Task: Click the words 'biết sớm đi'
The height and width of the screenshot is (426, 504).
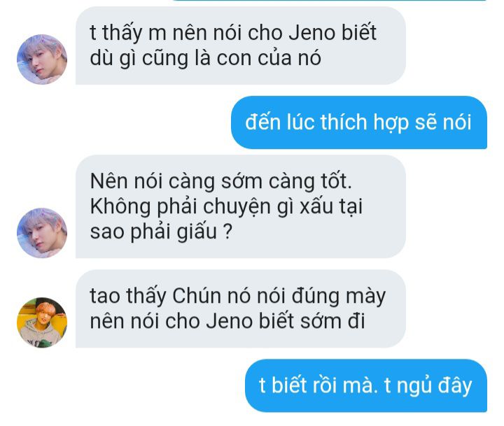Action: coord(311,321)
